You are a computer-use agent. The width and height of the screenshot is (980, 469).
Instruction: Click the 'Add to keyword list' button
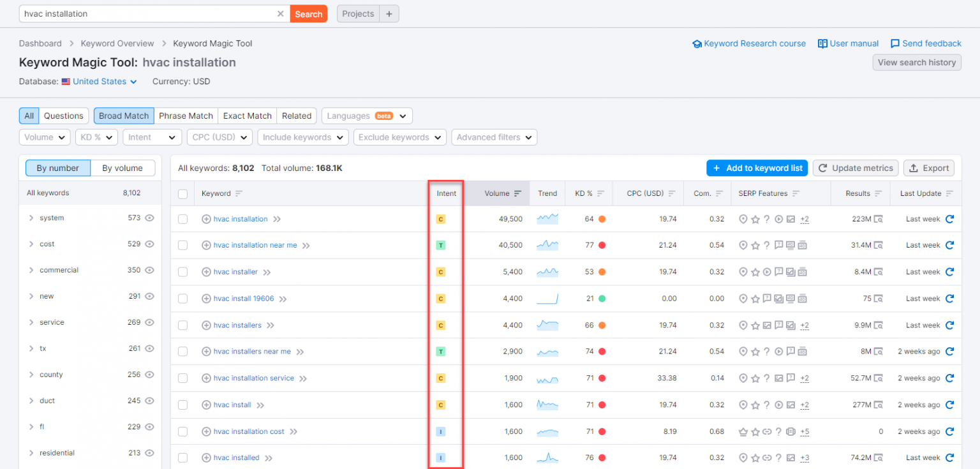(x=757, y=168)
